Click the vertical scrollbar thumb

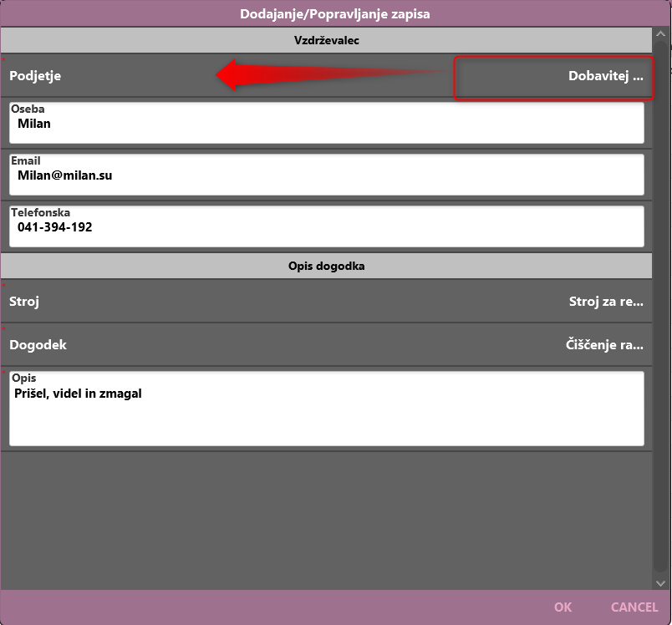pos(660,306)
